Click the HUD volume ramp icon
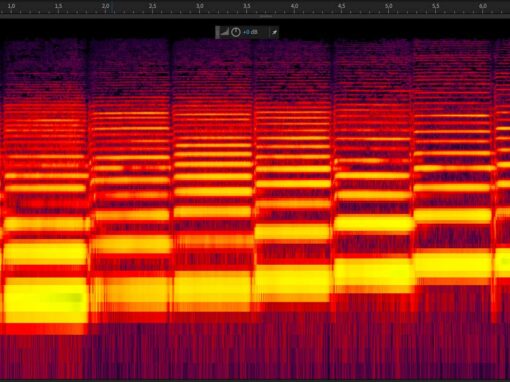The height and width of the screenshot is (382, 510). pyautogui.click(x=225, y=32)
